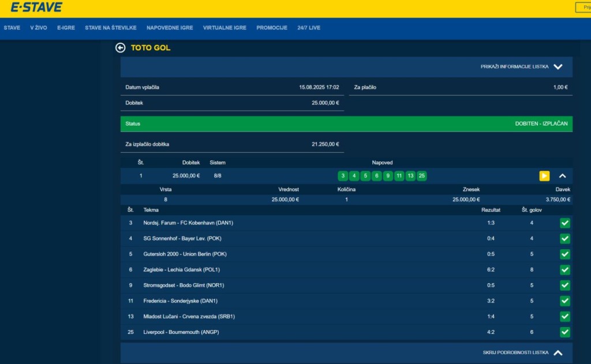Click the E-STAVE logo

(36, 7)
